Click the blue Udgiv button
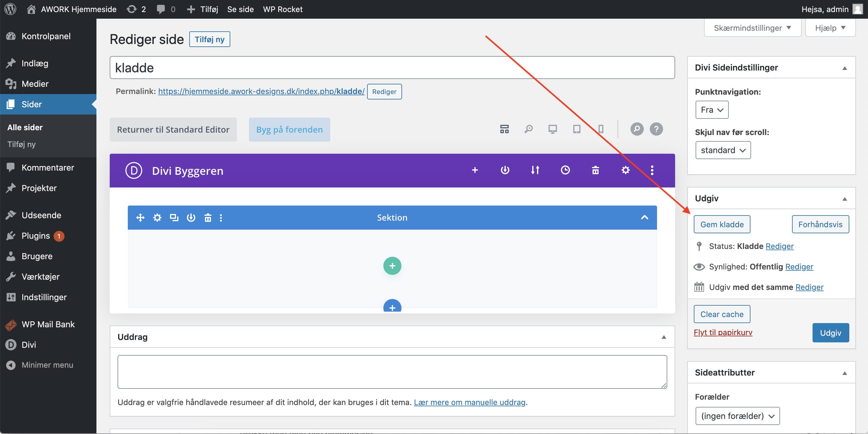The width and height of the screenshot is (868, 434). (x=830, y=333)
